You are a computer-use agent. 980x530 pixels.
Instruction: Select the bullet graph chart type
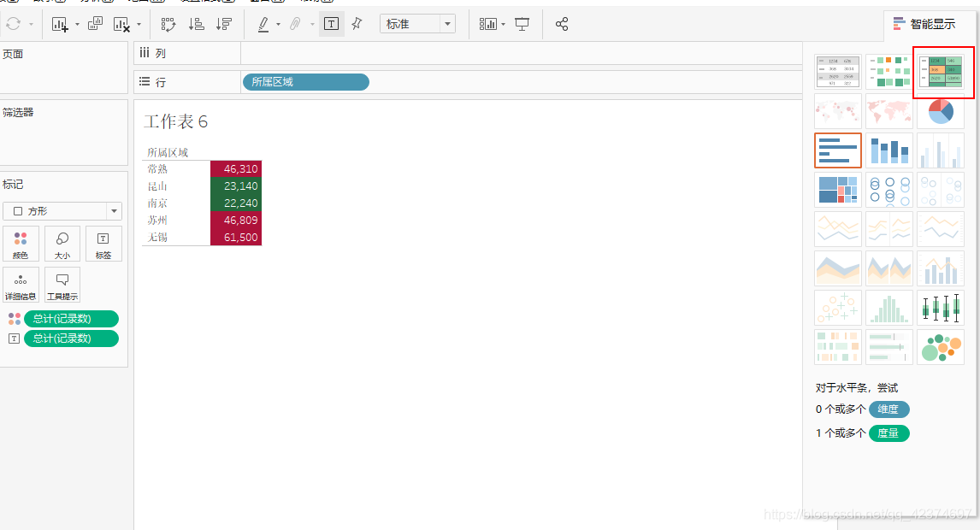889,348
